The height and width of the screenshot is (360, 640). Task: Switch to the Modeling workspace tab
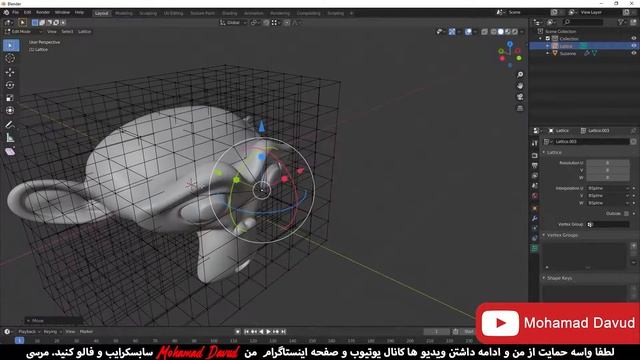click(x=124, y=13)
